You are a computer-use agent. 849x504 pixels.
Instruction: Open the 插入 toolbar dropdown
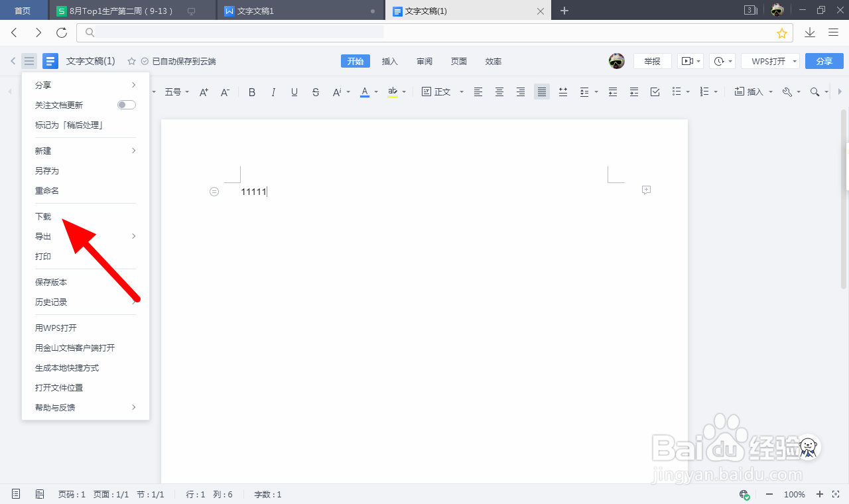753,92
